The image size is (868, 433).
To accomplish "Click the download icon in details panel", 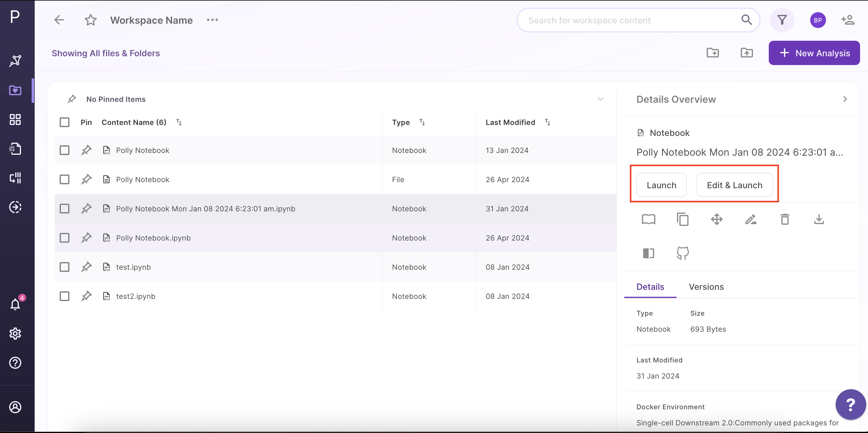I will 819,220.
